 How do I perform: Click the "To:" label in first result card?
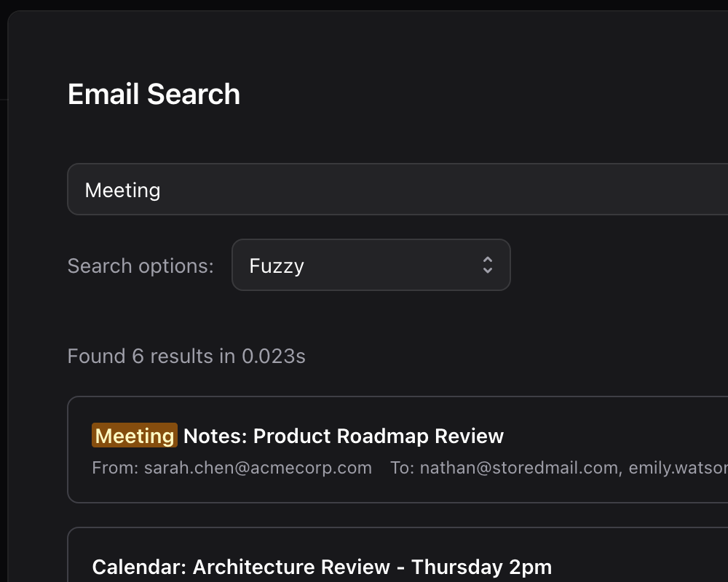401,468
